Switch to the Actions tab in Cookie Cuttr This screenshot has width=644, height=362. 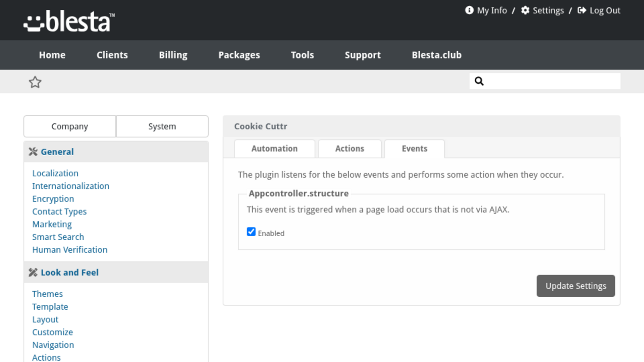pos(350,149)
